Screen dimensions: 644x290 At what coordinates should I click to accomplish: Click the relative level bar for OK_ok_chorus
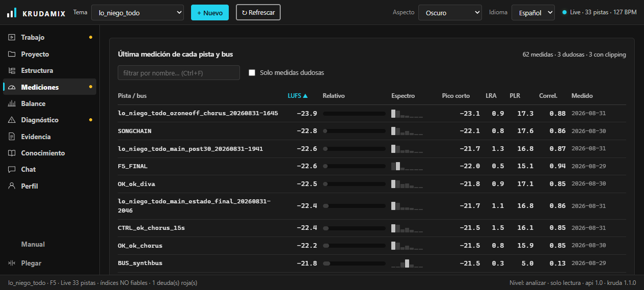click(354, 246)
